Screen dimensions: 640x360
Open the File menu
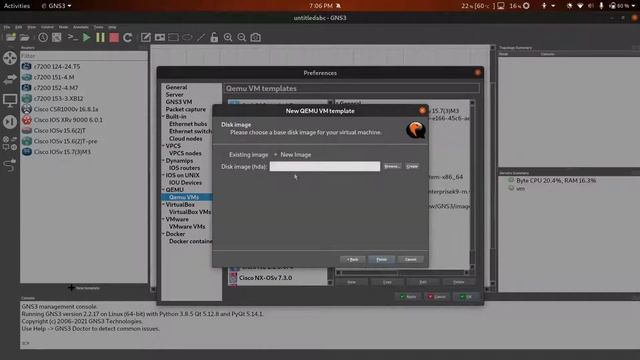tap(7, 27)
